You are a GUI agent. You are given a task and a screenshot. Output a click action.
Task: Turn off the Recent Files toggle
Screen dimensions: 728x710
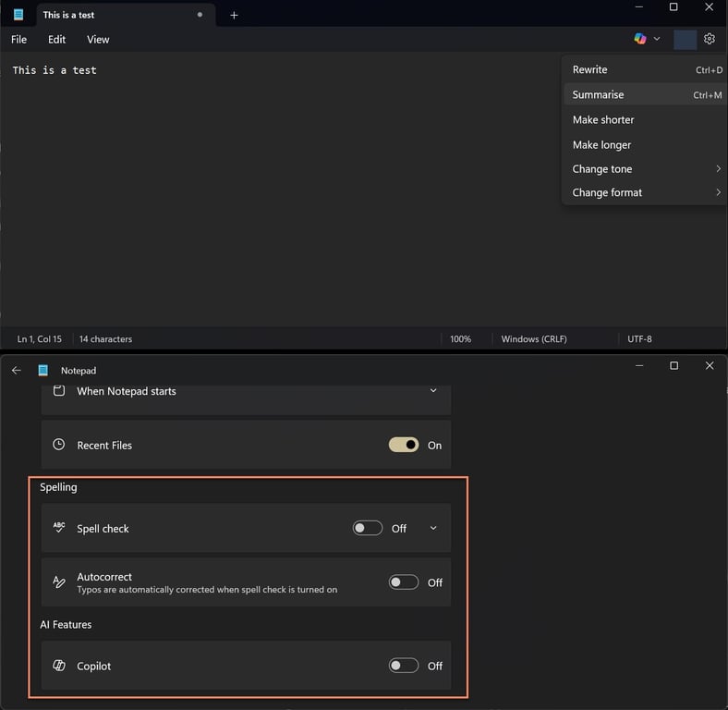tap(404, 446)
